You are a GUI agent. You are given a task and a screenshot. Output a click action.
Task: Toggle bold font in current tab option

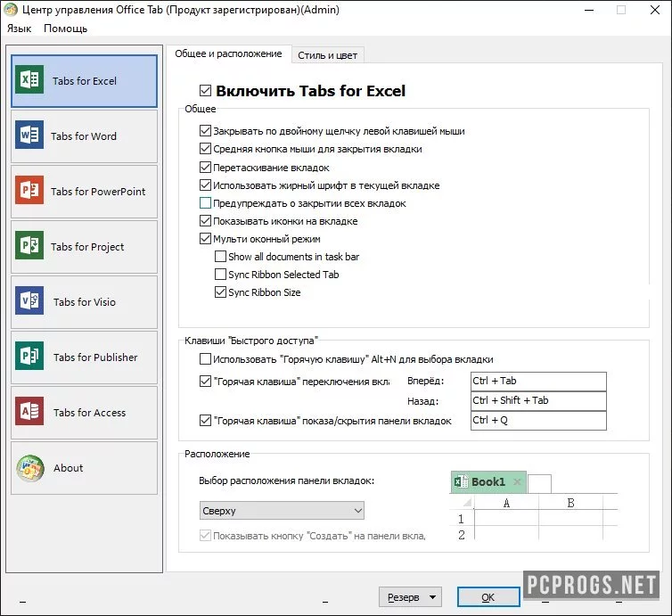click(205, 185)
